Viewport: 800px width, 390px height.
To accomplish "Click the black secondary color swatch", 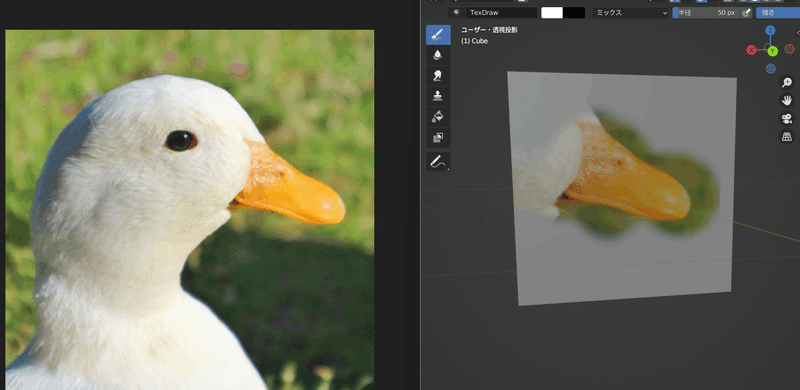I will click(x=574, y=13).
